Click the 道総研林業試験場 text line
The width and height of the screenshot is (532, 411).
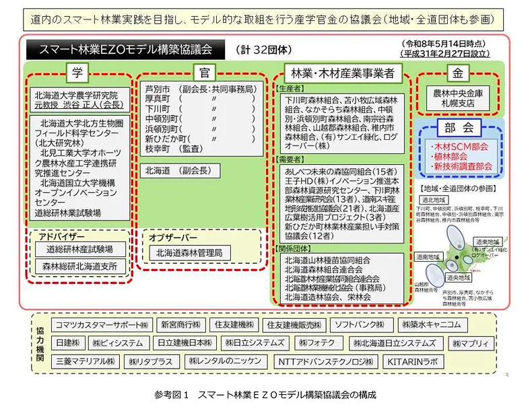click(67, 213)
